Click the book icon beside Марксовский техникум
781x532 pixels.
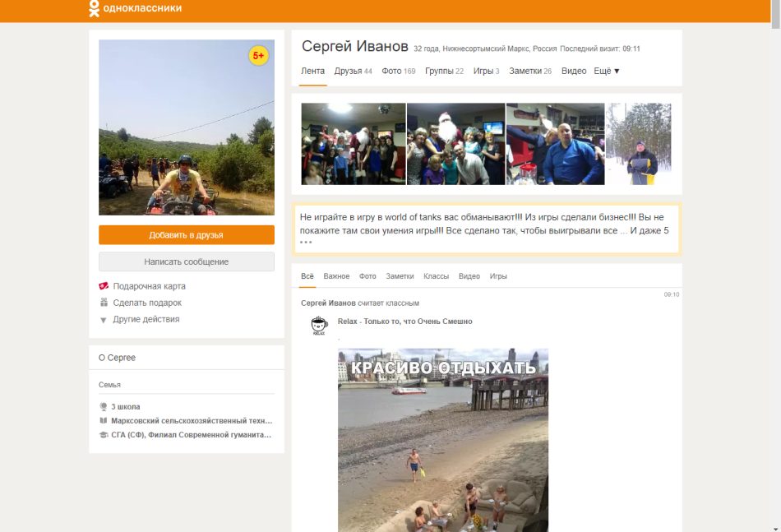point(104,420)
